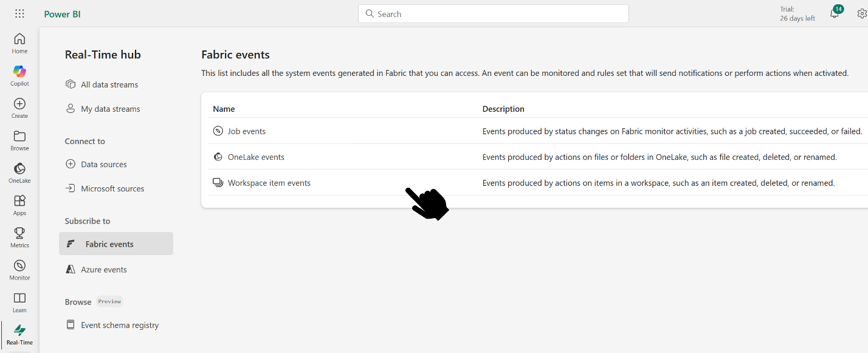Open Copilot from the sidebar
This screenshot has width=868, height=353.
[19, 75]
